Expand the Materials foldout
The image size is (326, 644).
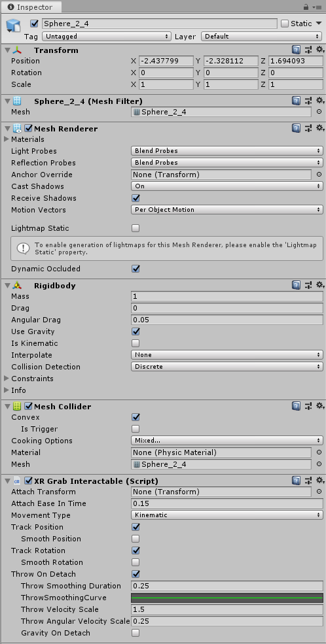[6, 139]
